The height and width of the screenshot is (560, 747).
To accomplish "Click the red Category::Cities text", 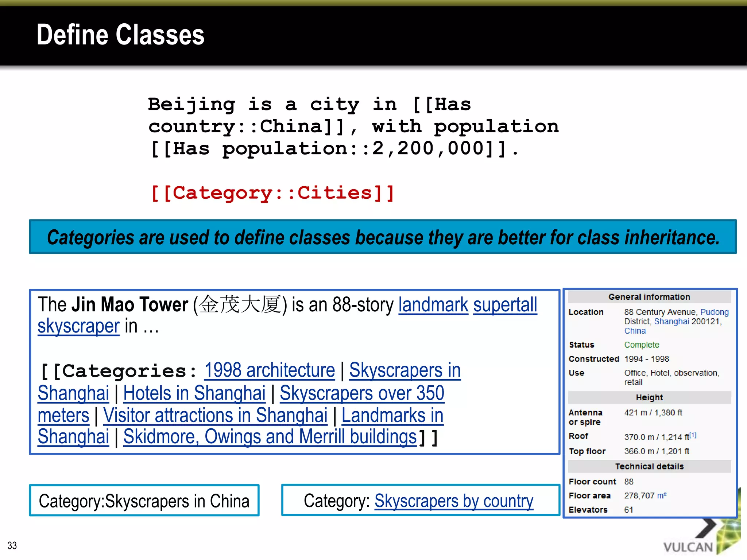I will [x=272, y=193].
